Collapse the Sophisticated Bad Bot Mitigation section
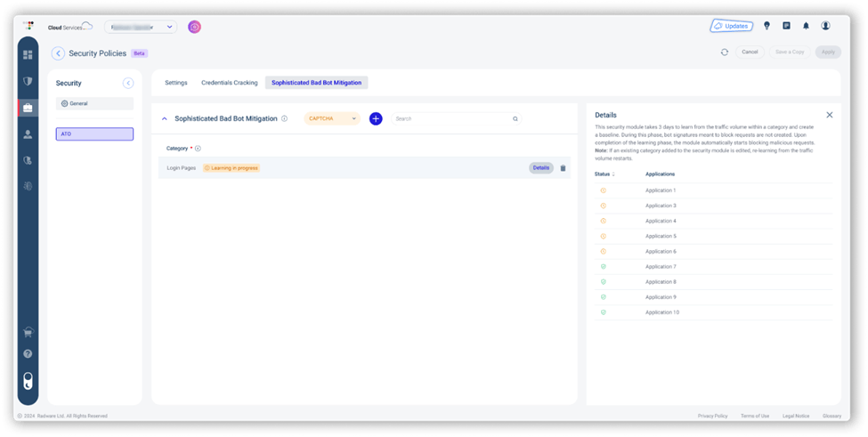 coord(165,118)
